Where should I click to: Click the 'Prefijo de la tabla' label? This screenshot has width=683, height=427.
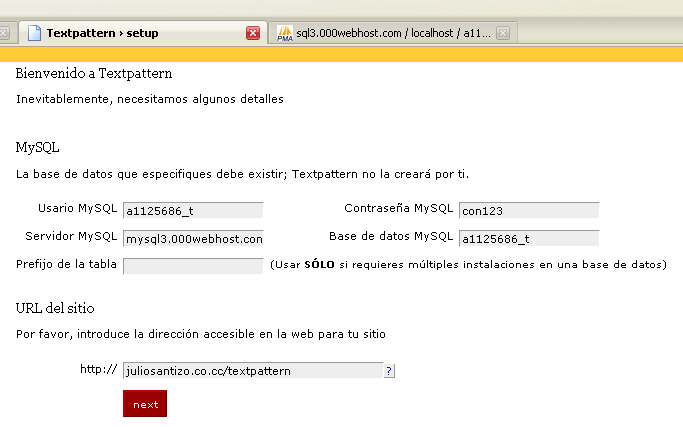tap(66, 264)
